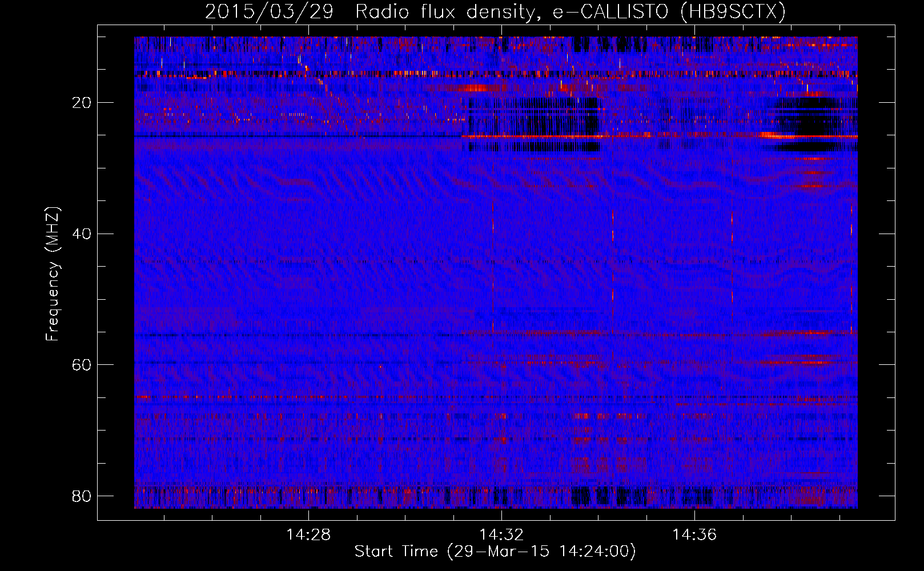Click the "Start Time (29-Mar-15 14:24:00)" label
924x571 pixels.
495,551
